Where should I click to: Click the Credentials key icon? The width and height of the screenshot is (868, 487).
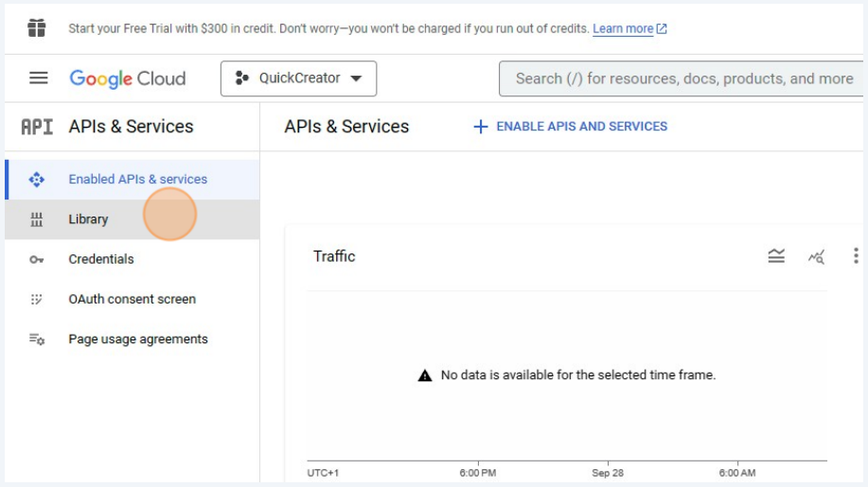tap(37, 259)
